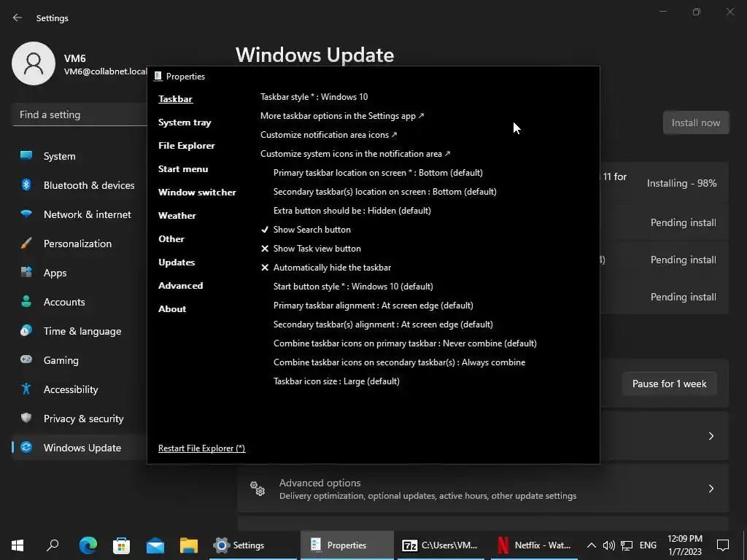The height and width of the screenshot is (560, 747).
Task: Open Bluetooth & devices settings
Action: pyautogui.click(x=79, y=185)
